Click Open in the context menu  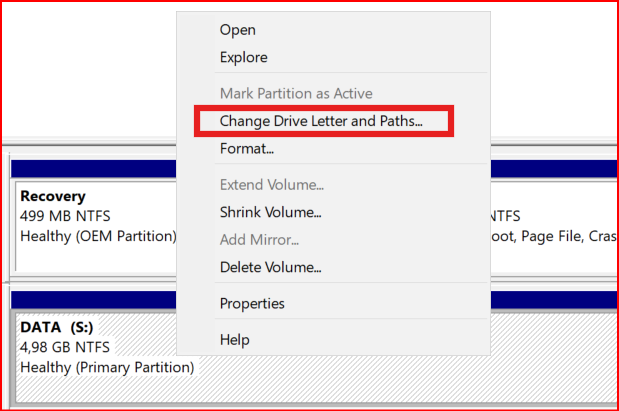coord(237,30)
